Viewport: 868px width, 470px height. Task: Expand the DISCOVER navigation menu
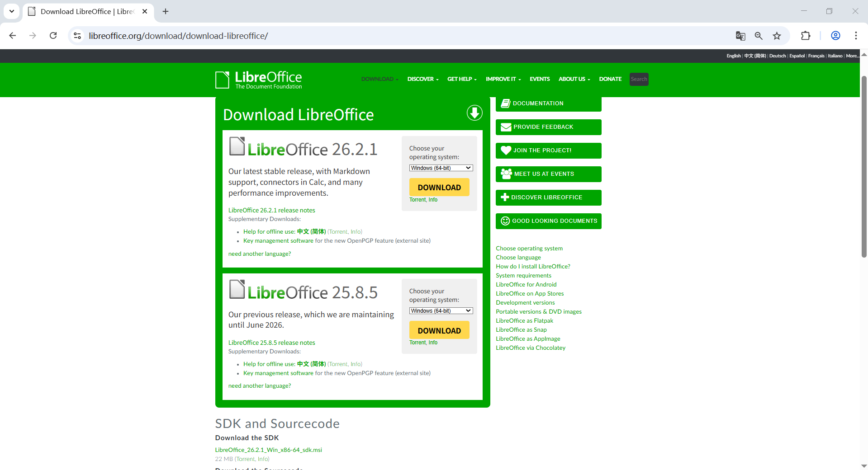click(423, 79)
